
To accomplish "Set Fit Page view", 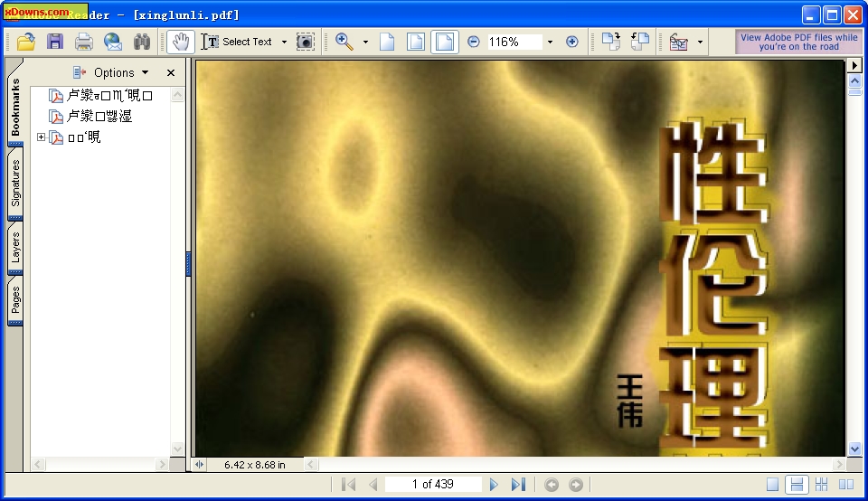I will [x=416, y=42].
